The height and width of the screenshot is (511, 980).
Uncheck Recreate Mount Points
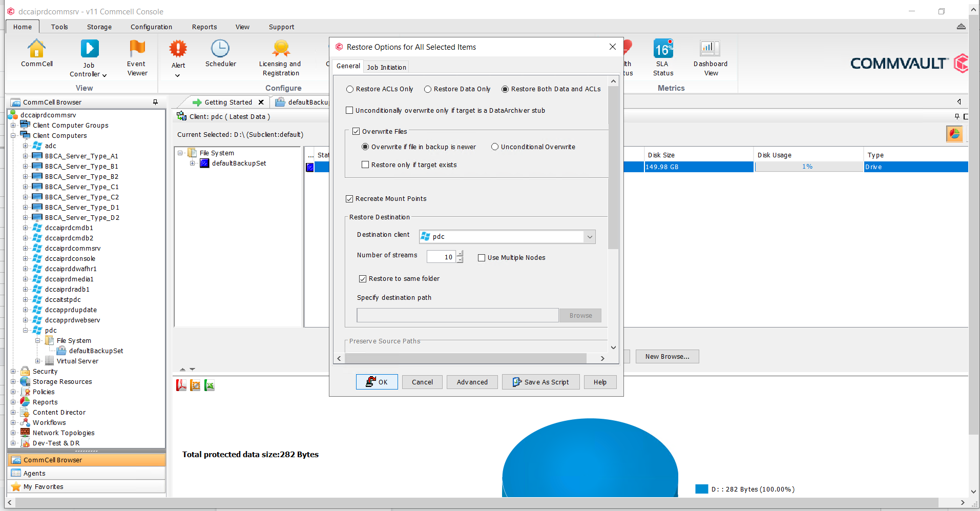(349, 198)
